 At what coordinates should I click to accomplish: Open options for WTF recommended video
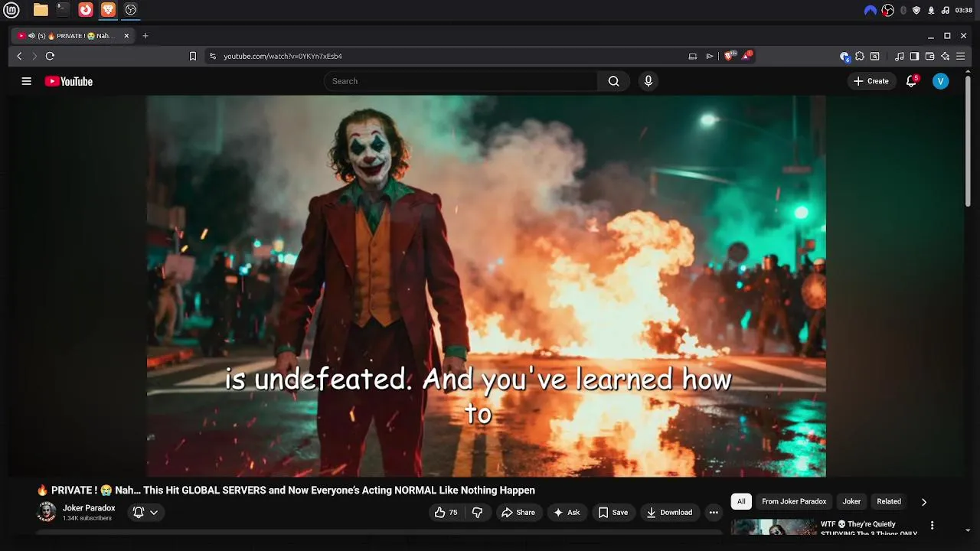(932, 526)
